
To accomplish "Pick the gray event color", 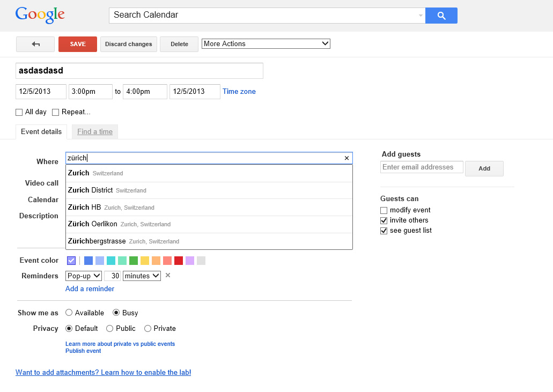I will [201, 261].
